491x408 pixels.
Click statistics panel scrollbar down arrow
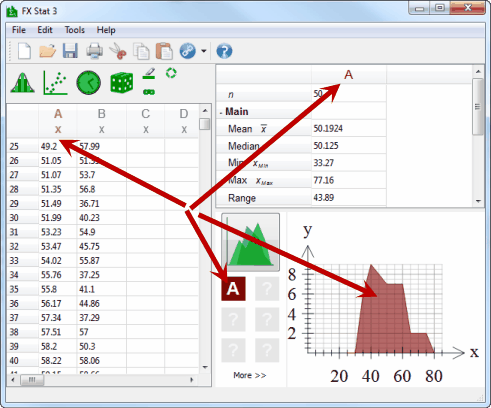click(478, 201)
